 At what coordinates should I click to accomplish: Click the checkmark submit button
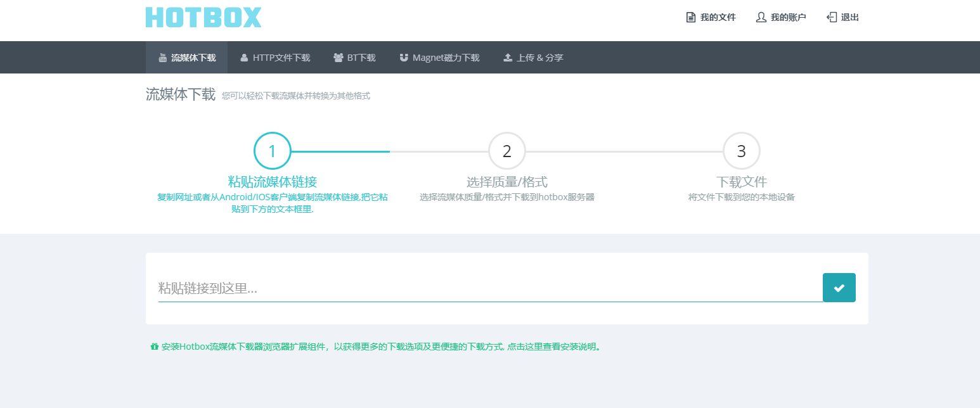pos(839,288)
